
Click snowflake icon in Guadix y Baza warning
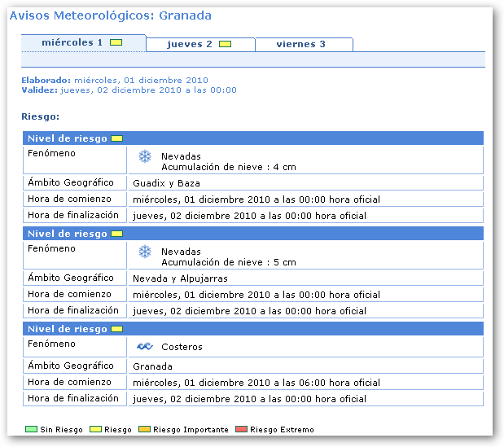(x=145, y=156)
